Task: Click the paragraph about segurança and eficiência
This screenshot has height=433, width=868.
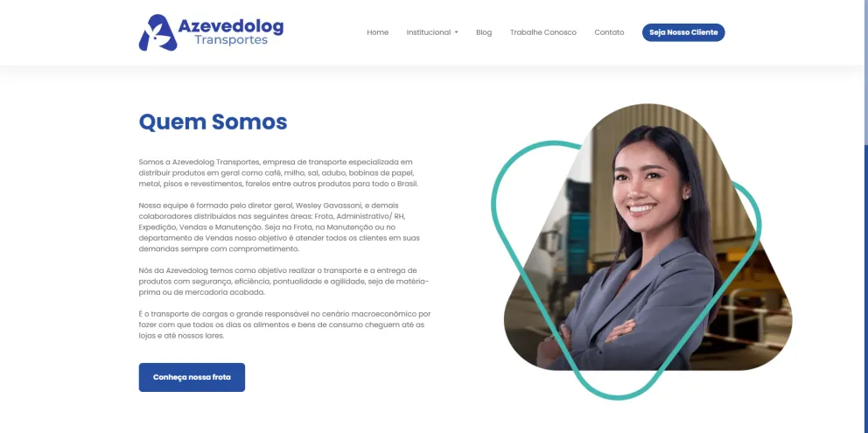Action: click(x=283, y=282)
